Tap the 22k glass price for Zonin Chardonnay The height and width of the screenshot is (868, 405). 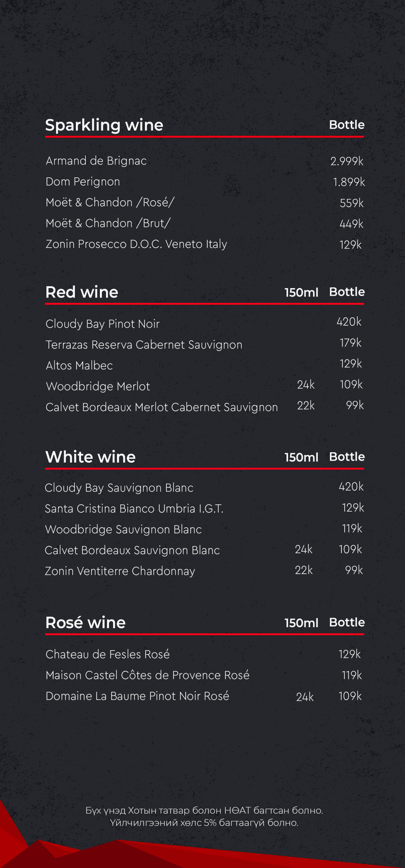(304, 570)
